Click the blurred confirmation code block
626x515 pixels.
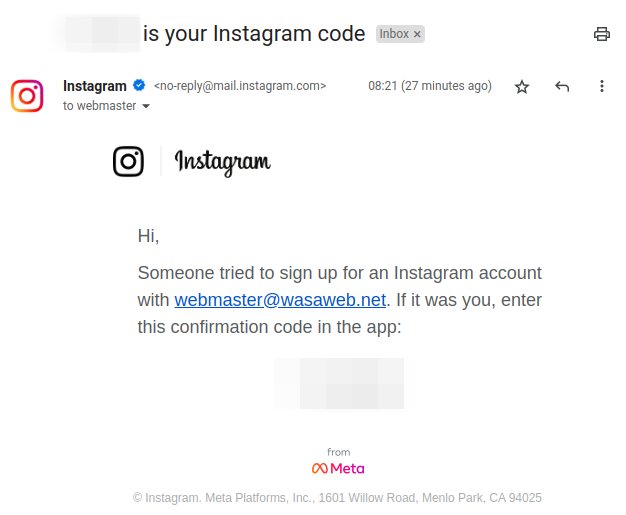coord(339,384)
